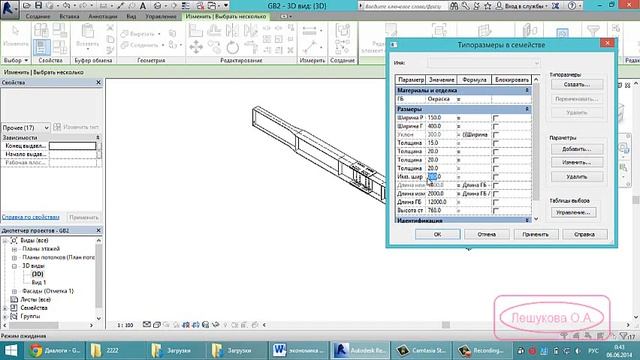The image size is (640, 360).
Task: Click the Save icon in Quick Access toolbar
Action: click(x=38, y=6)
